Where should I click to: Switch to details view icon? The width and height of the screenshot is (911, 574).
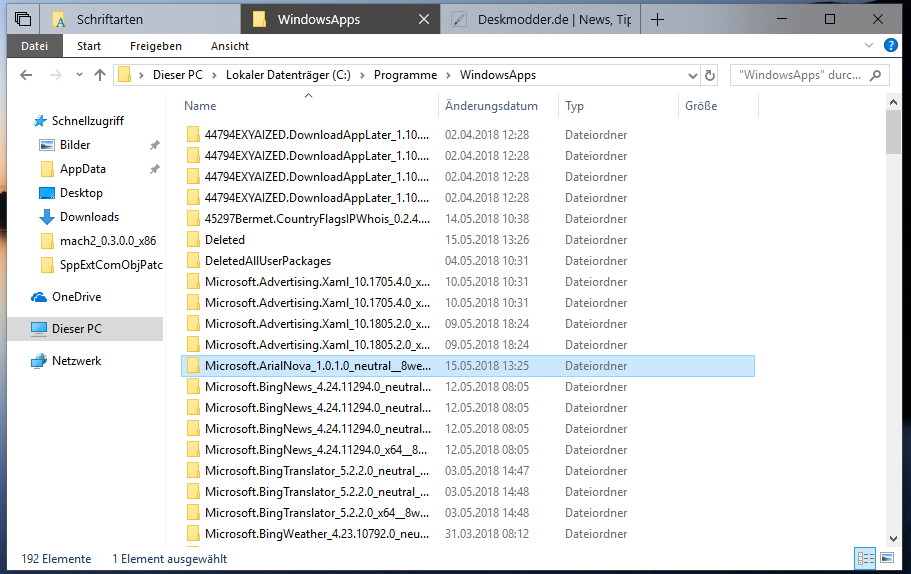pyautogui.click(x=865, y=559)
